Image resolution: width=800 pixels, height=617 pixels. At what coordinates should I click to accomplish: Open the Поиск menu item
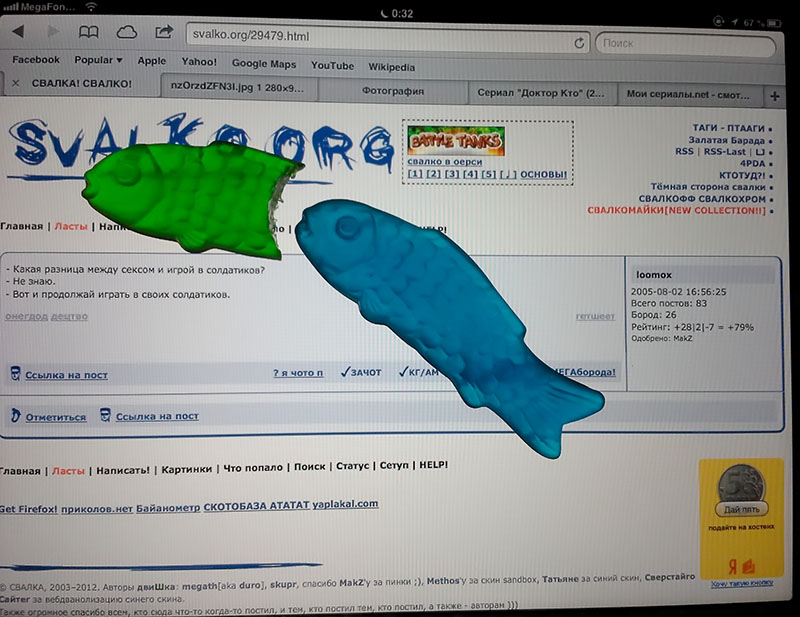(309, 466)
